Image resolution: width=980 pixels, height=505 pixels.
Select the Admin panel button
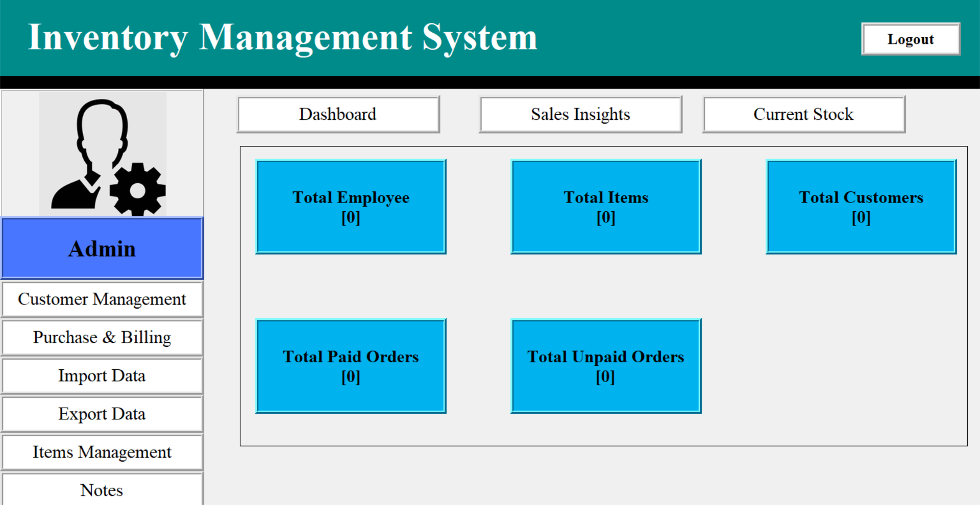(x=102, y=248)
